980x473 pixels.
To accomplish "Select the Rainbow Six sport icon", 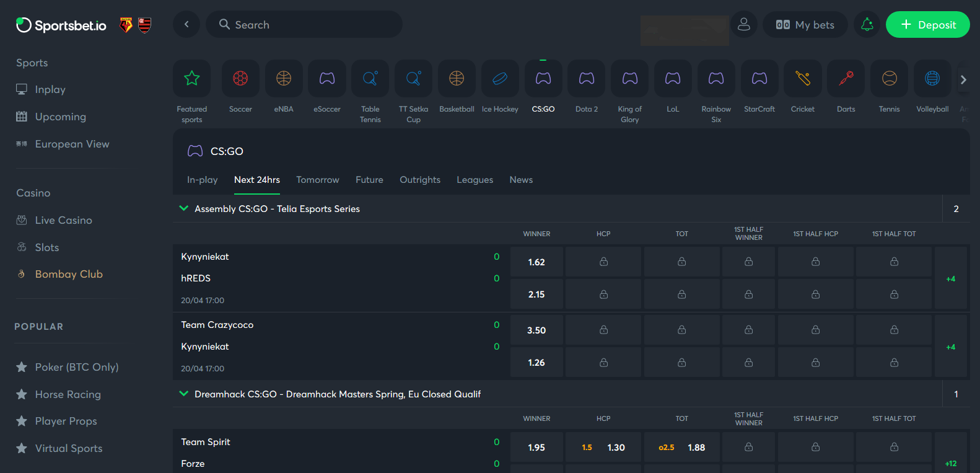I will pyautogui.click(x=716, y=79).
